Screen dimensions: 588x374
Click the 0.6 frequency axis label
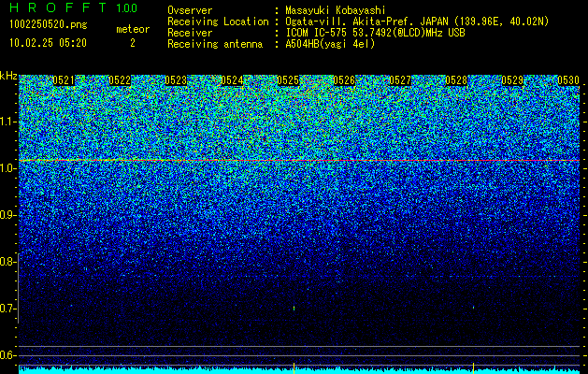[7, 355]
